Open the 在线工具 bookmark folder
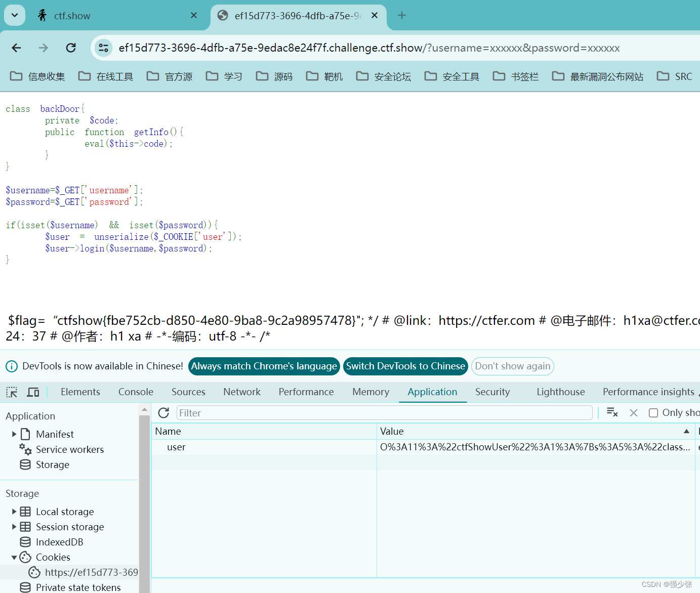Screen dimensions: 700x593 click(x=106, y=76)
